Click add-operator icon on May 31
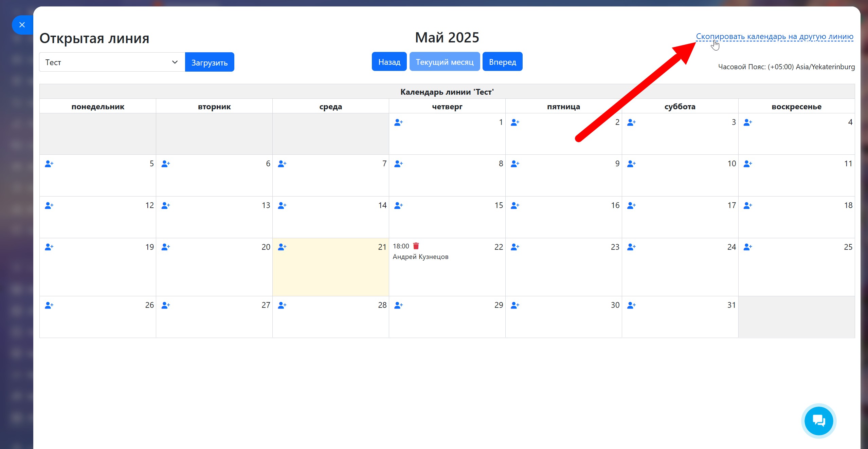 click(631, 305)
